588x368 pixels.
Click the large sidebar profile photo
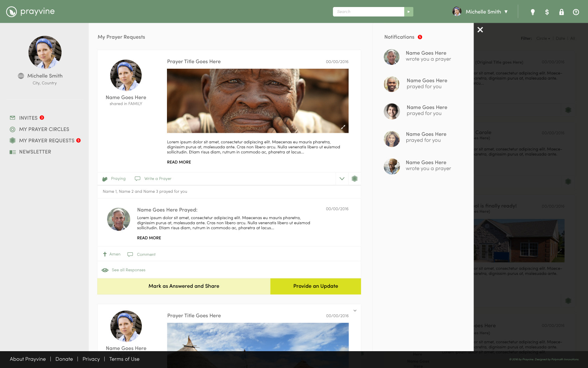45,52
